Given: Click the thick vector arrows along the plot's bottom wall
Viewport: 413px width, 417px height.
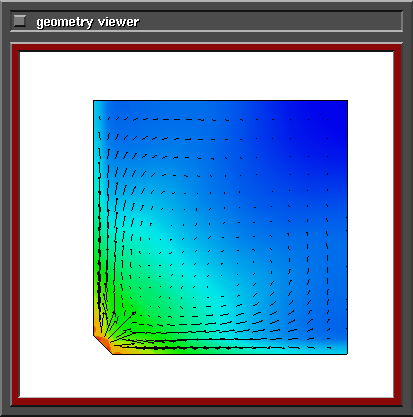Looking at the screenshot, I should 200,347.
